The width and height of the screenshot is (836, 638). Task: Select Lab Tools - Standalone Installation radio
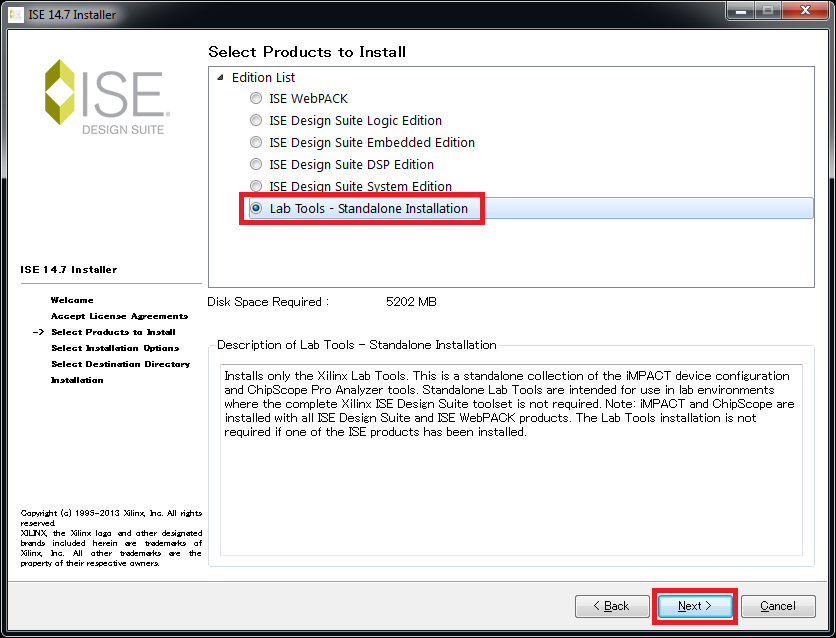click(x=256, y=208)
